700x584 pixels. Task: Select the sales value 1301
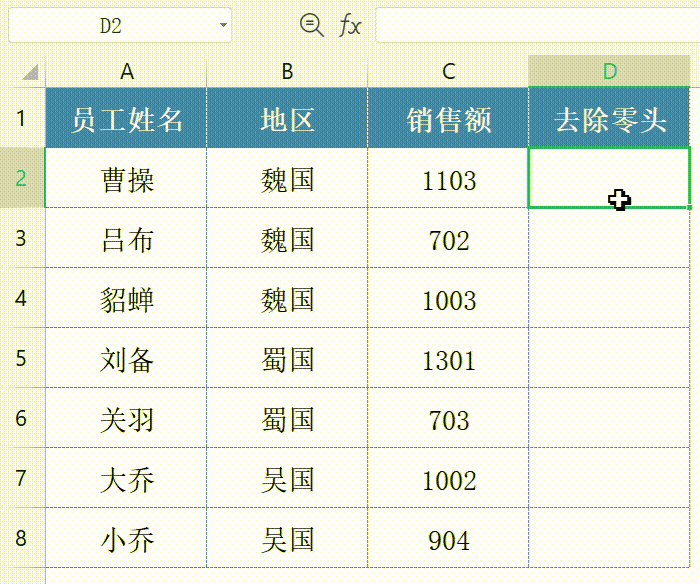(x=448, y=358)
